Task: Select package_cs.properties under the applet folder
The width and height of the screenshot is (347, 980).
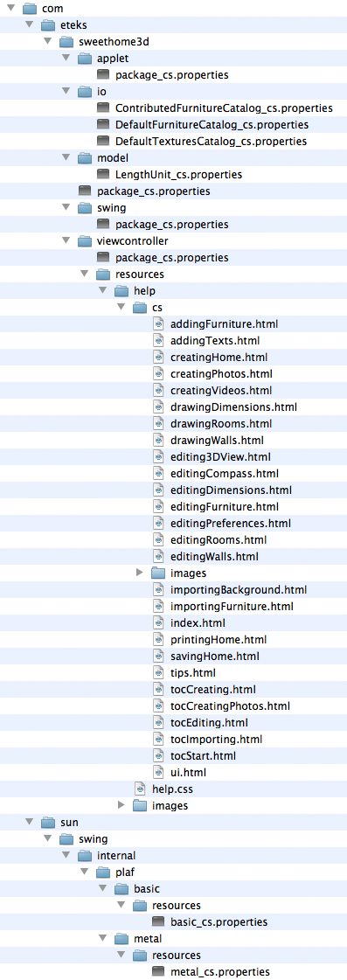Action: coord(172,75)
